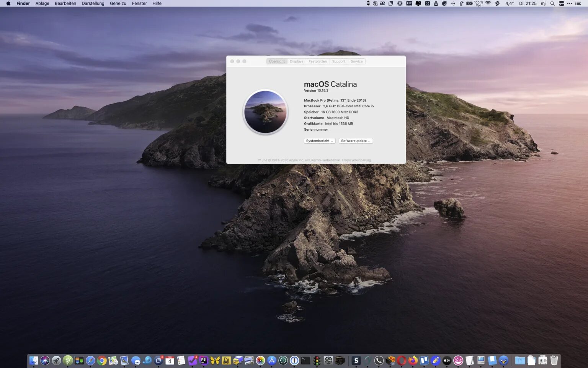The height and width of the screenshot is (368, 588).
Task: Open Safari from the Dock
Action: pyautogui.click(x=90, y=360)
